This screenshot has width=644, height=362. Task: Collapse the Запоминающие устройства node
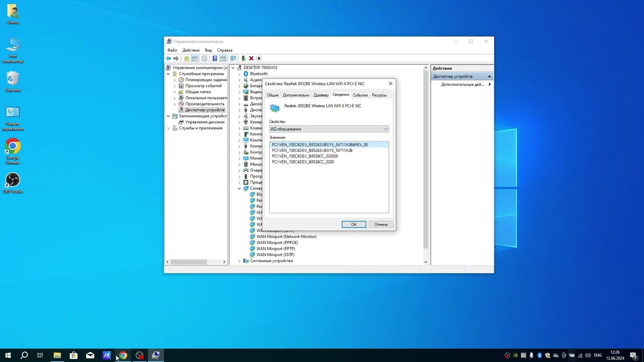(x=169, y=116)
